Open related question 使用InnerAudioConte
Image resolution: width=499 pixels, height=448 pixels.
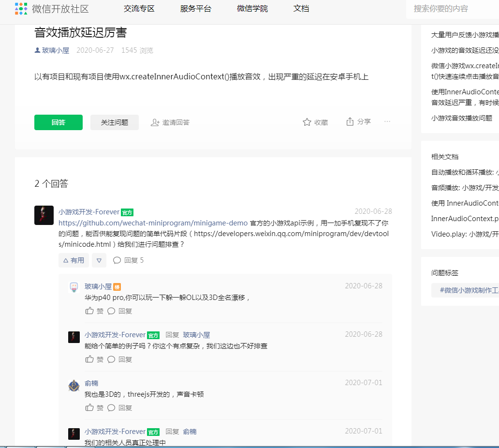click(x=465, y=97)
